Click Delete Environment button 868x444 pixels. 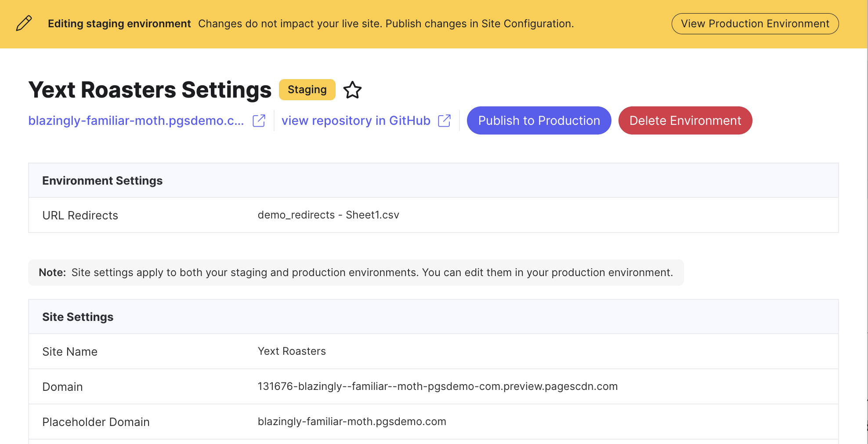tap(685, 120)
